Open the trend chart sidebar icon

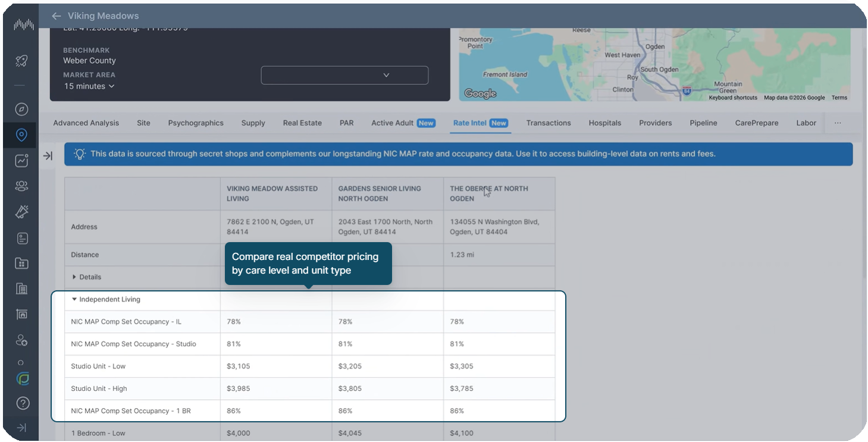point(22,161)
